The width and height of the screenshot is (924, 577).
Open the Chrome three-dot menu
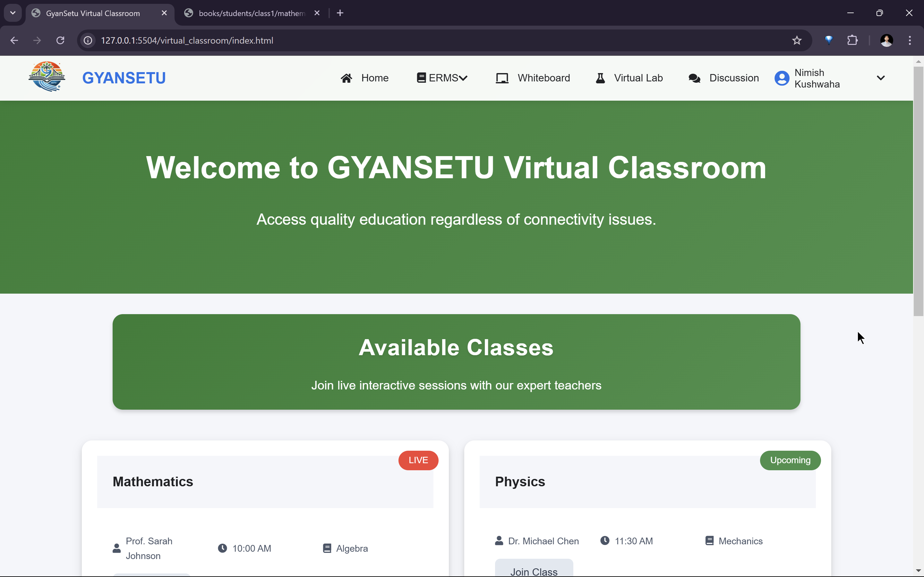[x=910, y=40]
